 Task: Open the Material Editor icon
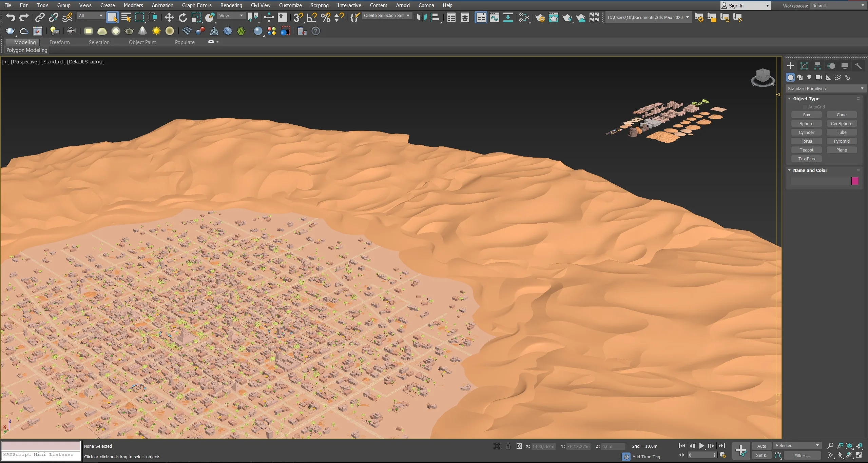pos(524,17)
